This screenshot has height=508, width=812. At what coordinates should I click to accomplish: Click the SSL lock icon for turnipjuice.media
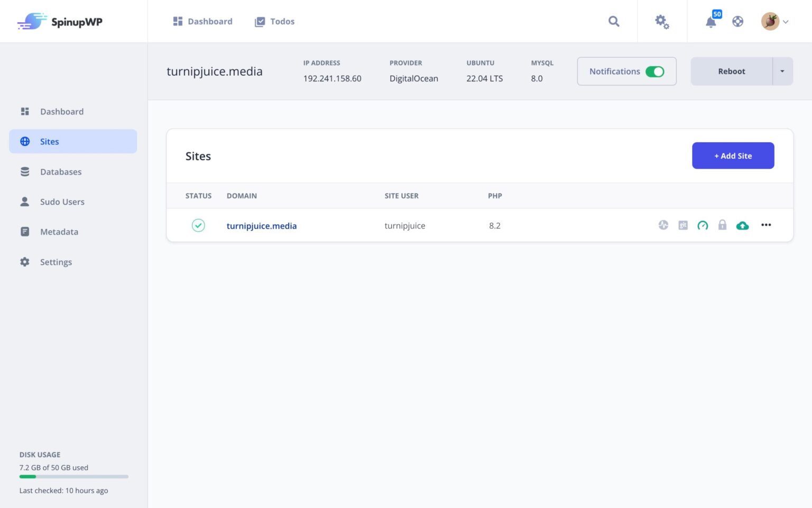[x=722, y=225]
